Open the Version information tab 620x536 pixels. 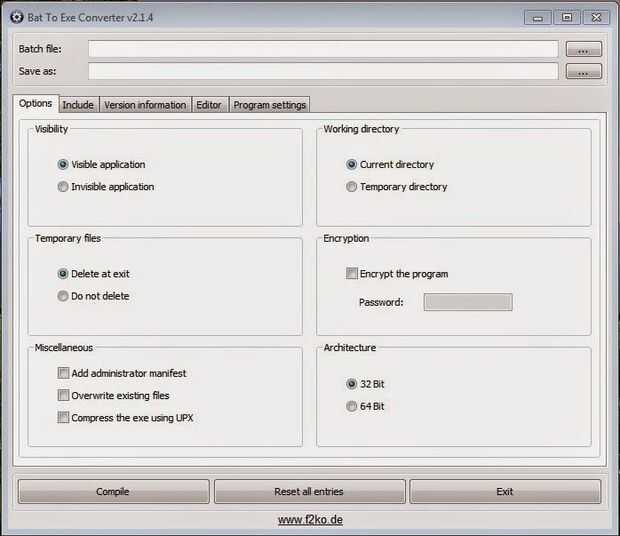tap(145, 105)
